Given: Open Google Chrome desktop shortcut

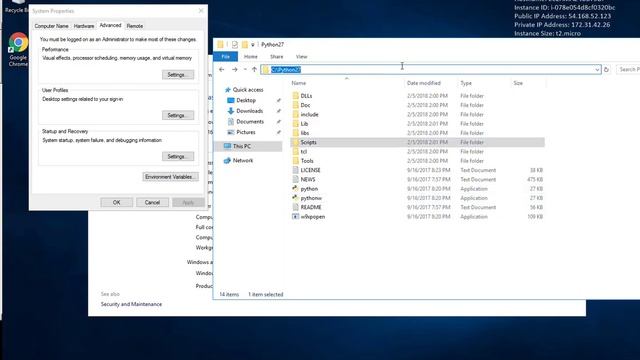Looking at the screenshot, I should pyautogui.click(x=18, y=50).
